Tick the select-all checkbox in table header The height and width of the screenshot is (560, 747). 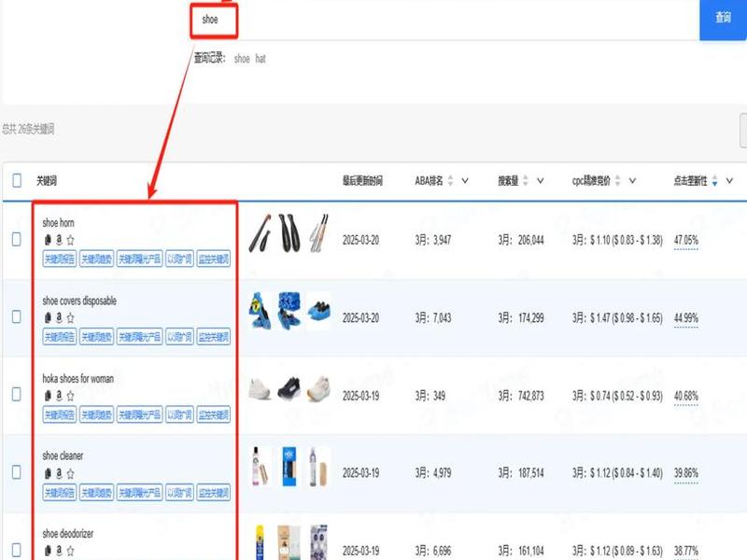(x=17, y=180)
